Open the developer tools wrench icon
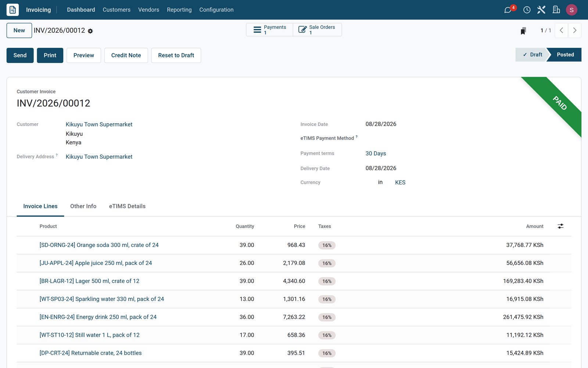 [541, 10]
